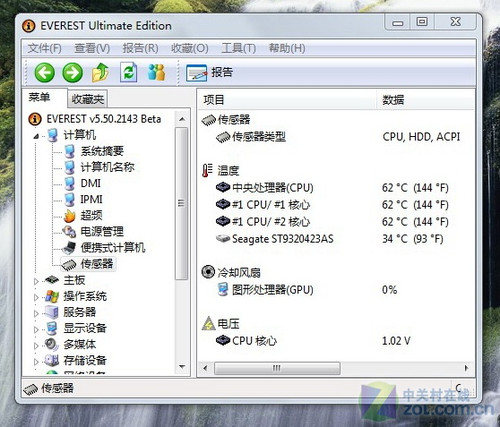500x427 pixels.
Task: Open the 报告 report toolbar button
Action: pyautogui.click(x=209, y=73)
